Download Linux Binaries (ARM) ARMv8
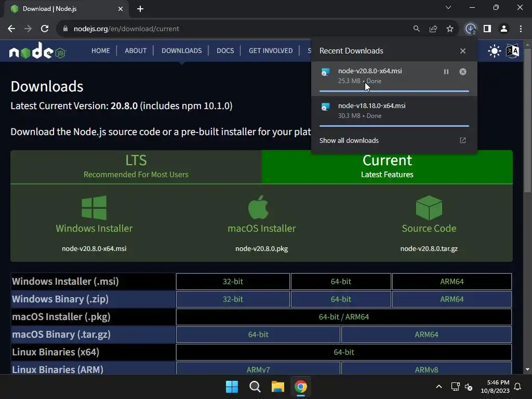 coord(427,369)
